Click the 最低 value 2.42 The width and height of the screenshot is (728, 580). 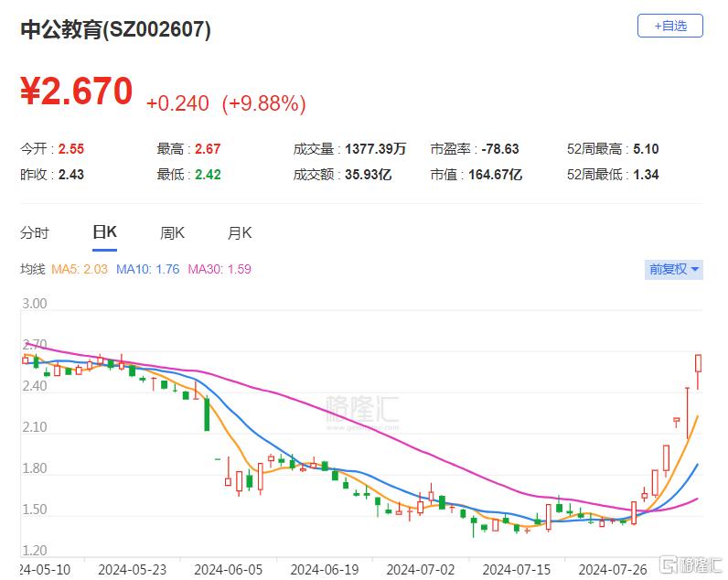click(x=208, y=175)
